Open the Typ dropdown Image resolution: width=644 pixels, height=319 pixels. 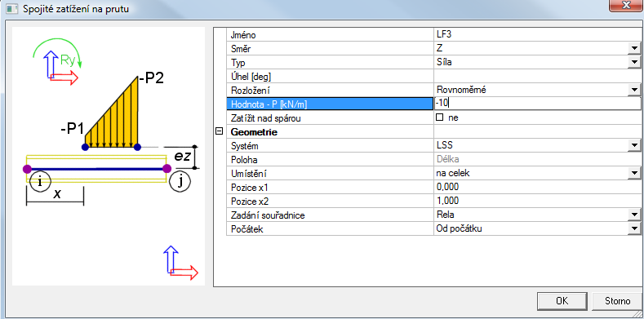[x=635, y=62]
